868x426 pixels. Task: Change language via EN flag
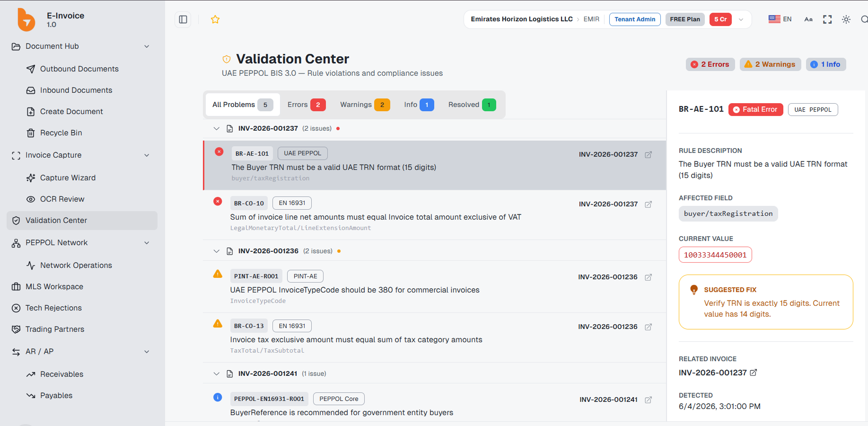tap(780, 19)
